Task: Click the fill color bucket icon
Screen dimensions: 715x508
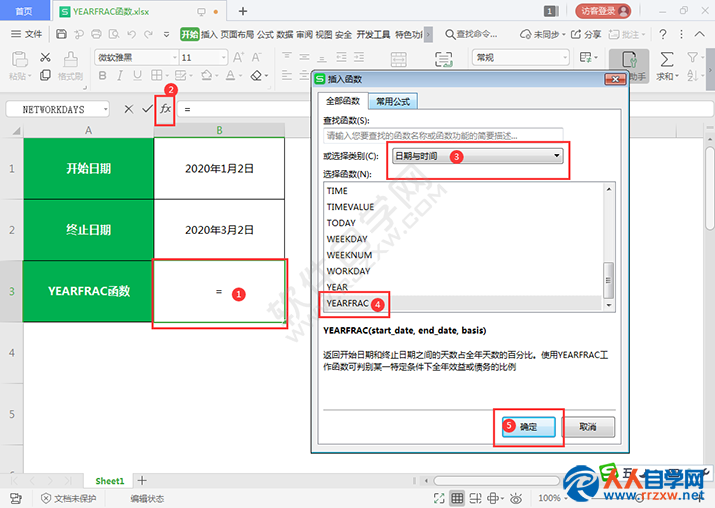Action: [x=207, y=75]
